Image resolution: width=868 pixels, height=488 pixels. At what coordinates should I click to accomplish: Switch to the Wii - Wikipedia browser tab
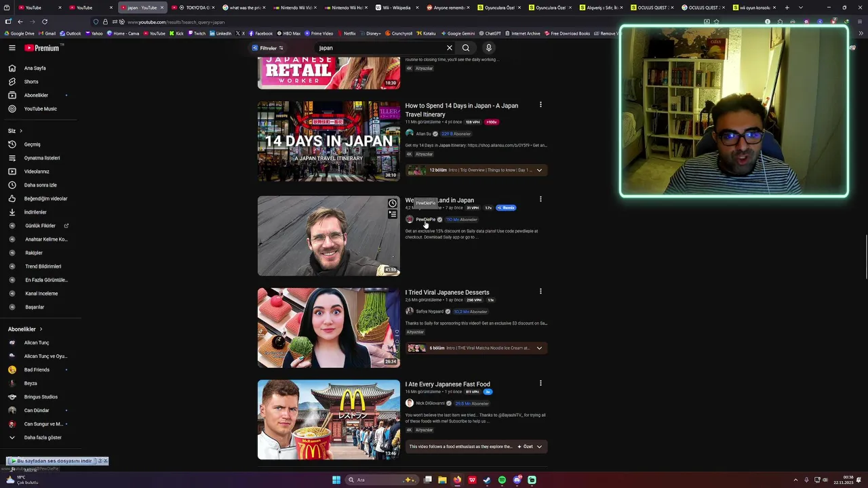[397, 7]
